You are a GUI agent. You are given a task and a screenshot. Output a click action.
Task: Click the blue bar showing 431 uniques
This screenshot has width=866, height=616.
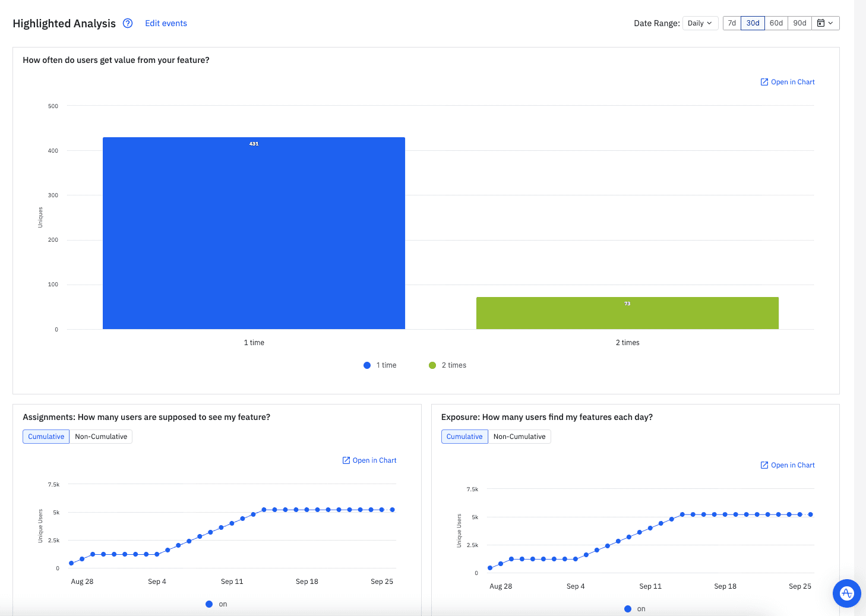254,233
